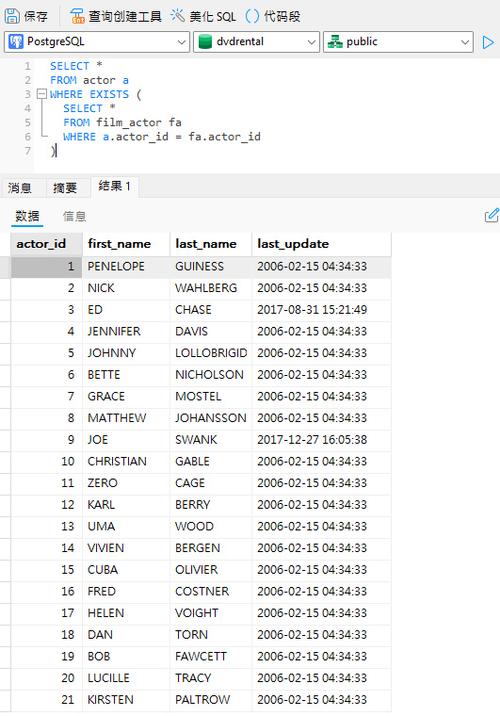The height and width of the screenshot is (716, 500).
Task: Select the cell NICHOLSON
Action: coord(211,375)
